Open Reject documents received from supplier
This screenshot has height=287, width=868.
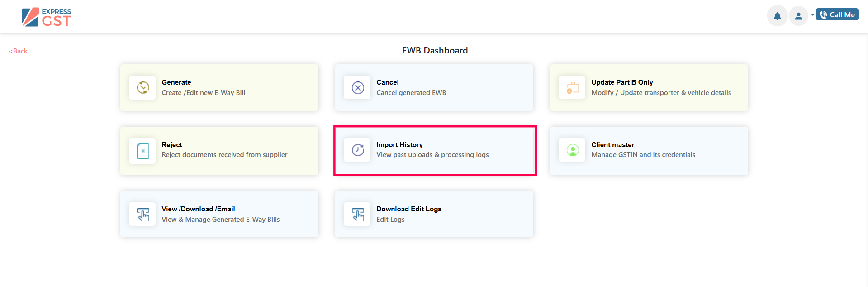point(224,155)
